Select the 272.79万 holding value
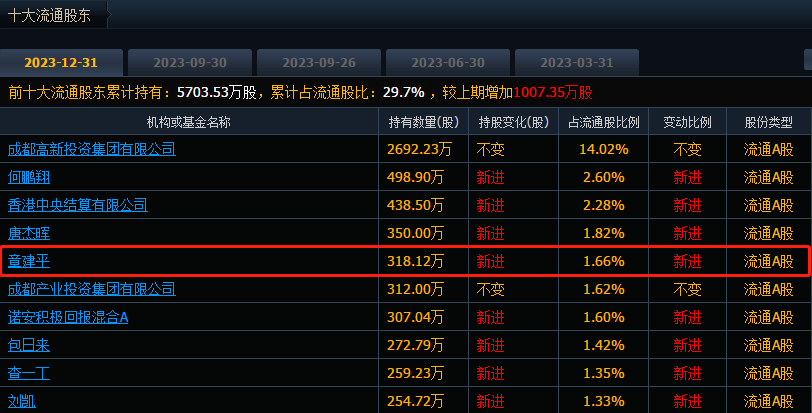812x413 pixels. [x=415, y=345]
